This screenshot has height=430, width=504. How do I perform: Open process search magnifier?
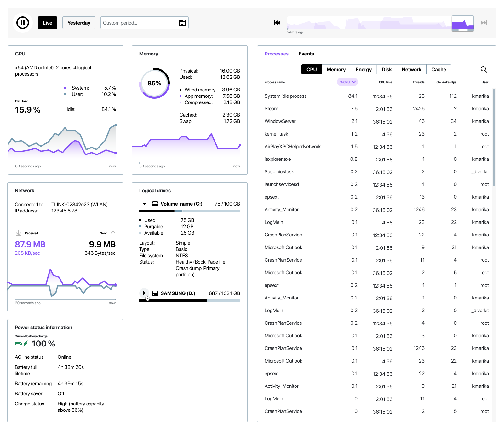pos(484,69)
